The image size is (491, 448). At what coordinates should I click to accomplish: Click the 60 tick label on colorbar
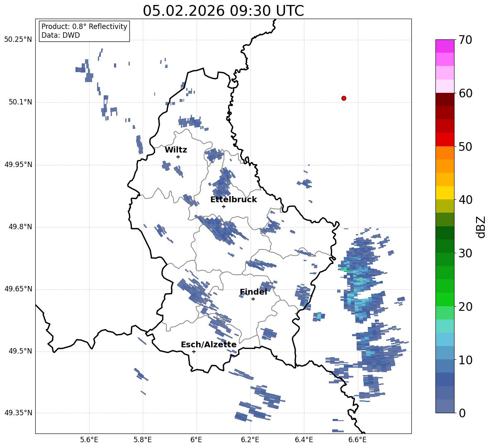(x=465, y=93)
